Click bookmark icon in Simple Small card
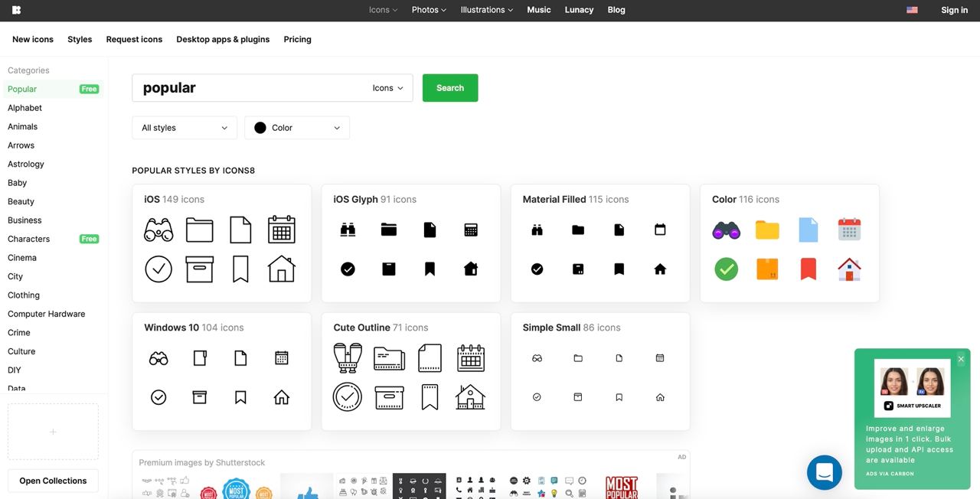The image size is (980, 499). coord(619,397)
